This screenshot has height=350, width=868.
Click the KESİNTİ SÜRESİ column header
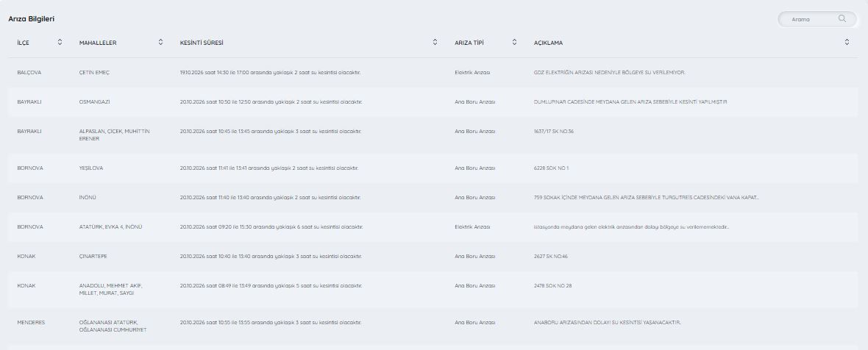[202, 43]
